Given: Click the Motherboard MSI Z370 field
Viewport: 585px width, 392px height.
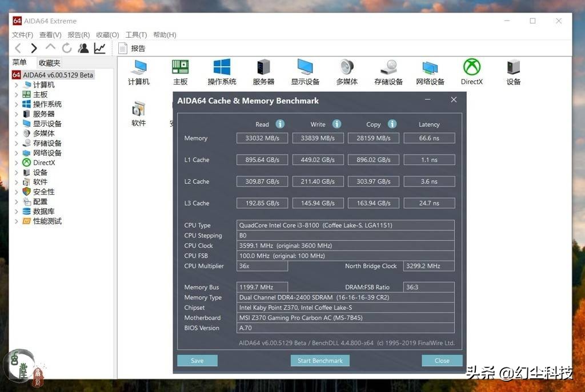Looking at the screenshot, I should coord(346,318).
